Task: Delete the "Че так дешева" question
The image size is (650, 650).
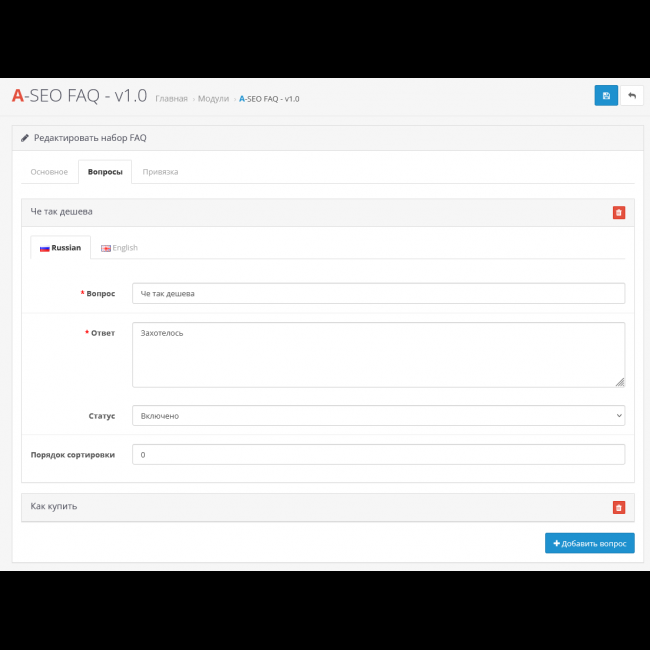Action: coord(618,212)
